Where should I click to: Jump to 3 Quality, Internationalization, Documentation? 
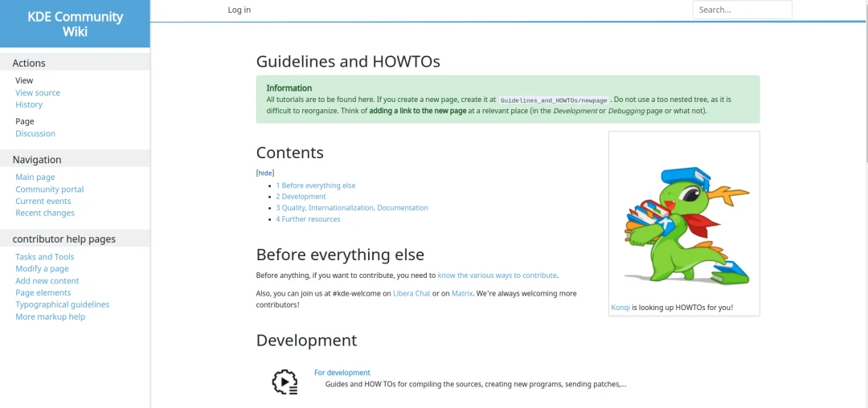pos(352,209)
